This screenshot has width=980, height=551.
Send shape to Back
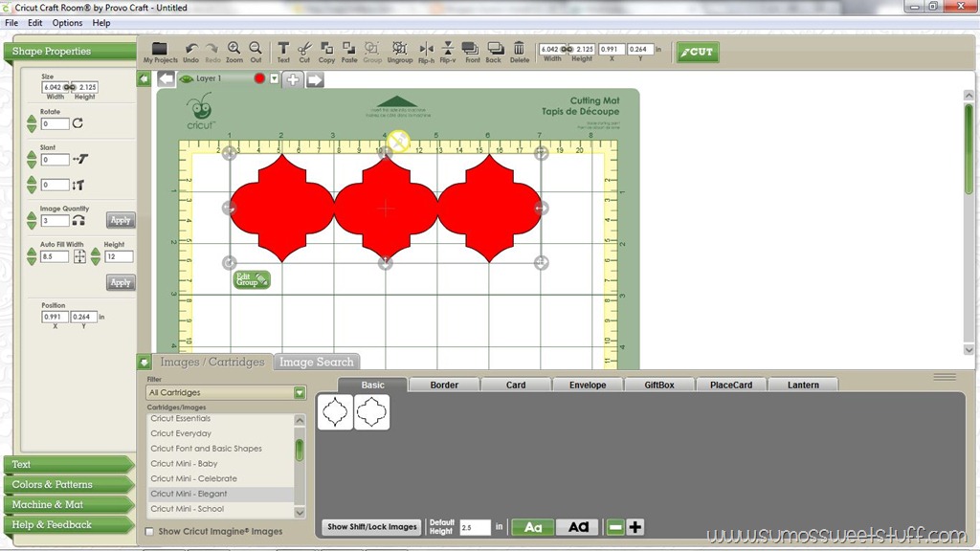click(x=494, y=52)
